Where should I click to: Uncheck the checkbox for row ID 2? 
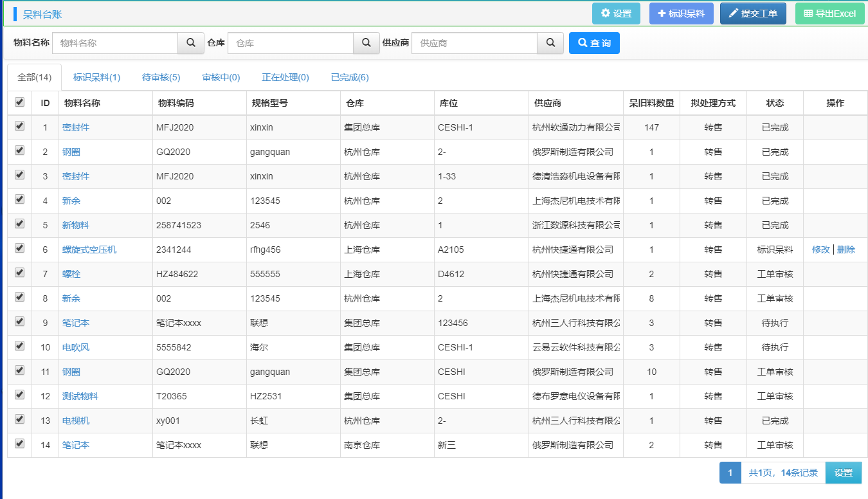point(19,150)
